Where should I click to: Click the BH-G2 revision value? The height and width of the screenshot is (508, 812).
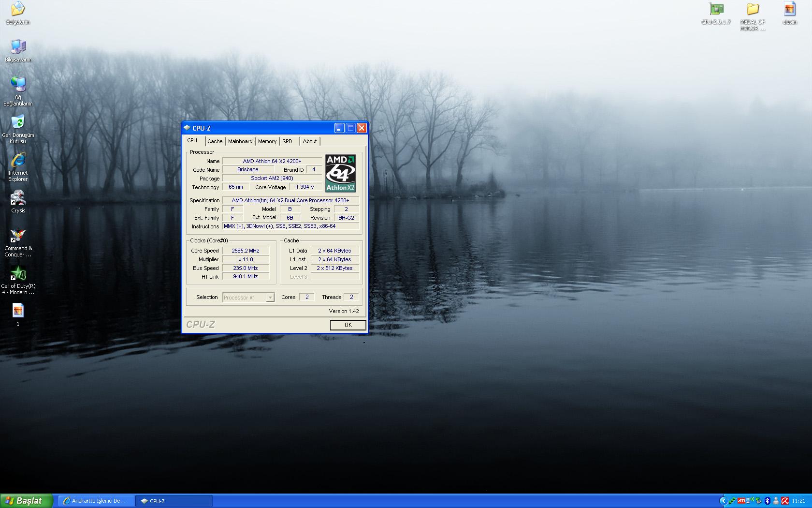[346, 218]
